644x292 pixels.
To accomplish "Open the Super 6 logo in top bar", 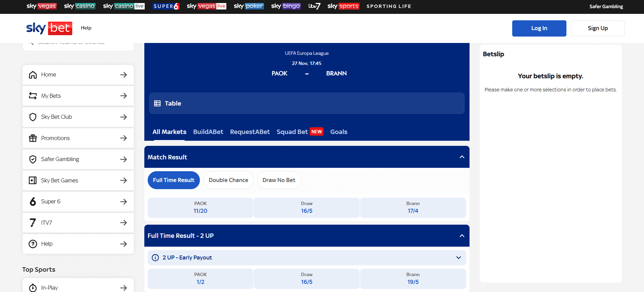I will [x=166, y=6].
